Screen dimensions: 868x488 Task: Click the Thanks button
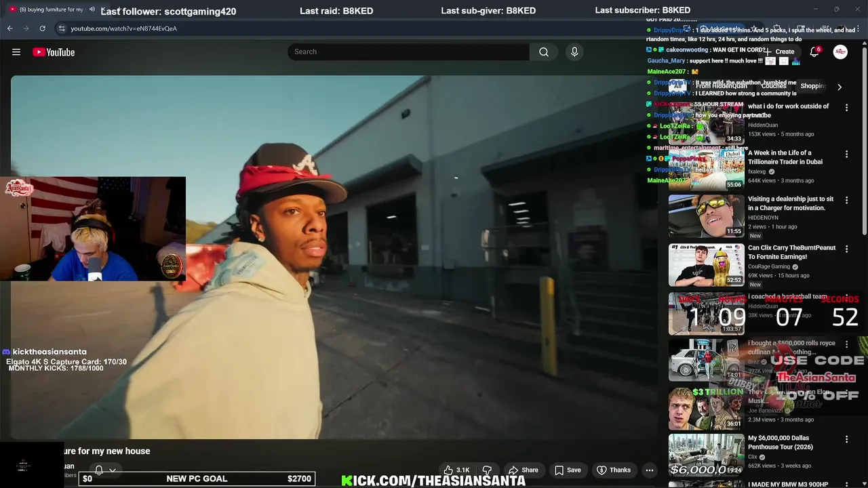614,470
